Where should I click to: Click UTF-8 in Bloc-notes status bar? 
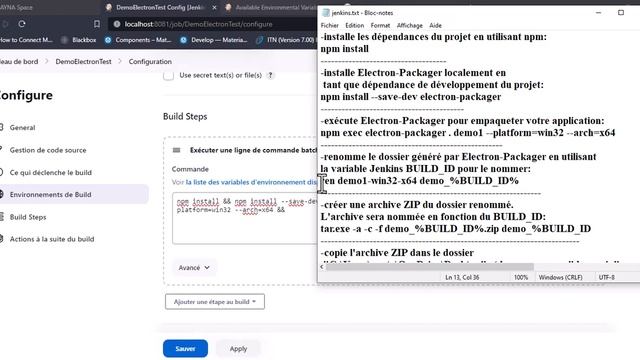607,278
